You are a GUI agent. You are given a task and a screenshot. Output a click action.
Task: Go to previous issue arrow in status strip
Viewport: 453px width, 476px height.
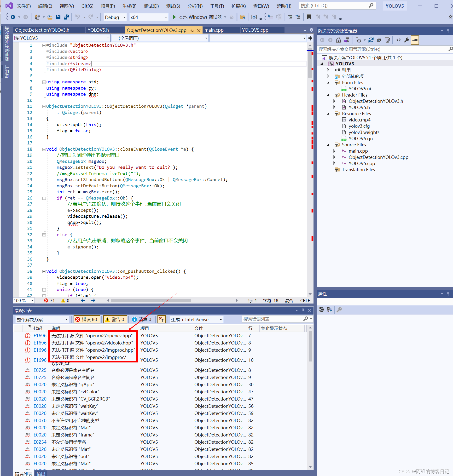(x=83, y=300)
